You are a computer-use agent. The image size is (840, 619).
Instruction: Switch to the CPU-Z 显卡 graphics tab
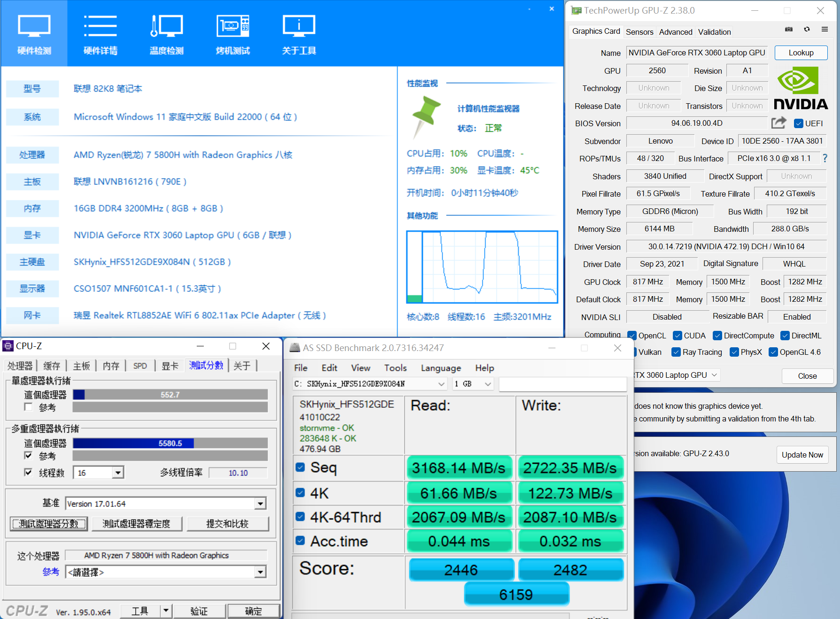[170, 366]
